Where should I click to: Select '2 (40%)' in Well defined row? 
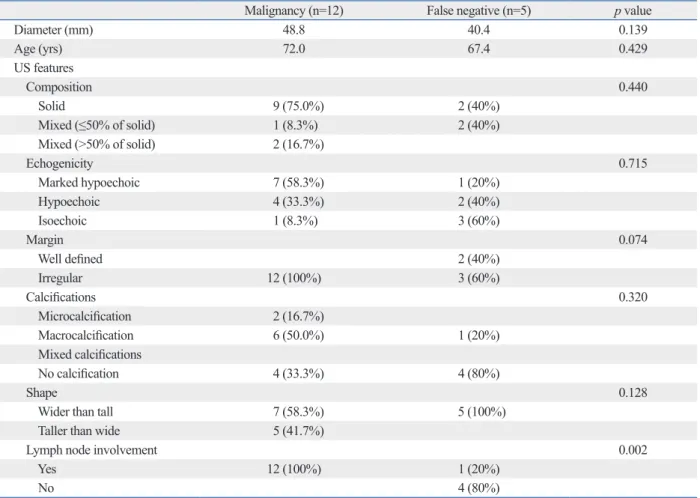click(479, 259)
